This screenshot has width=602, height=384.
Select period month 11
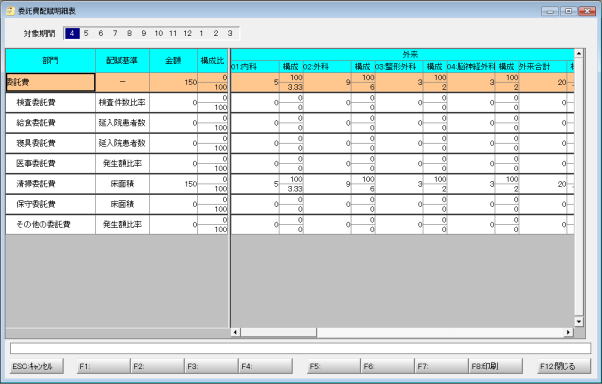pos(173,33)
